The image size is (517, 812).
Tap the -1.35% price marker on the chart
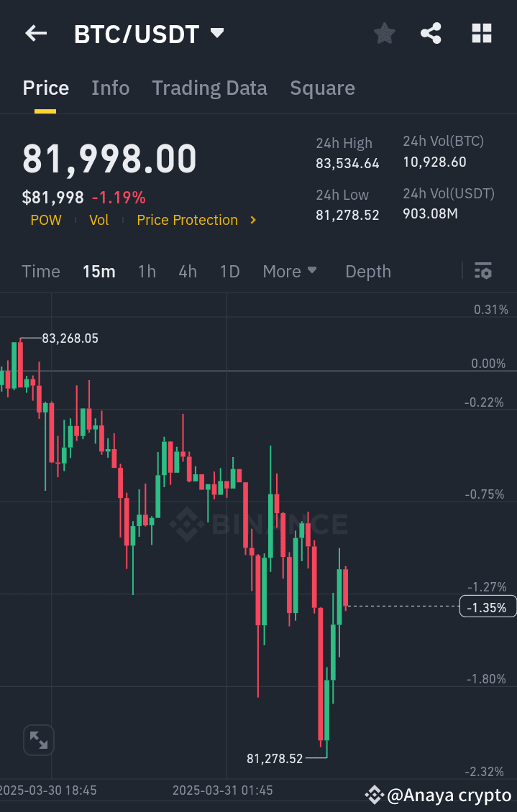pos(488,606)
